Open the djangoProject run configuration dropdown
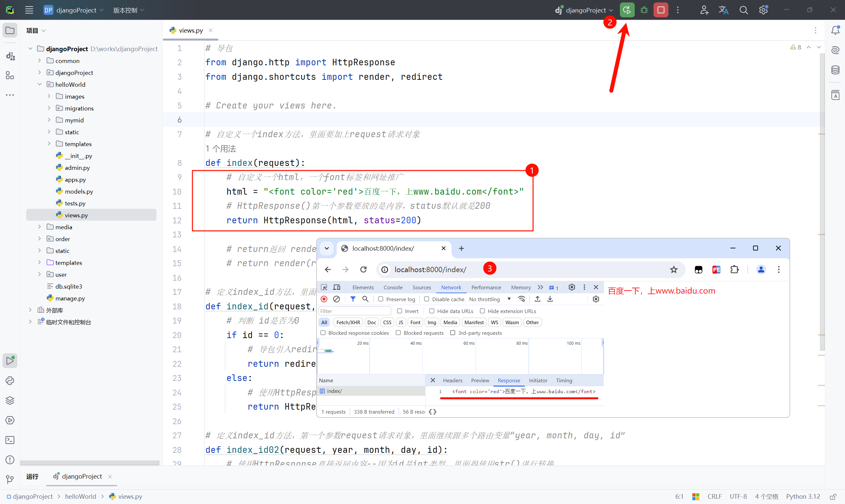The height and width of the screenshot is (504, 845). click(584, 10)
